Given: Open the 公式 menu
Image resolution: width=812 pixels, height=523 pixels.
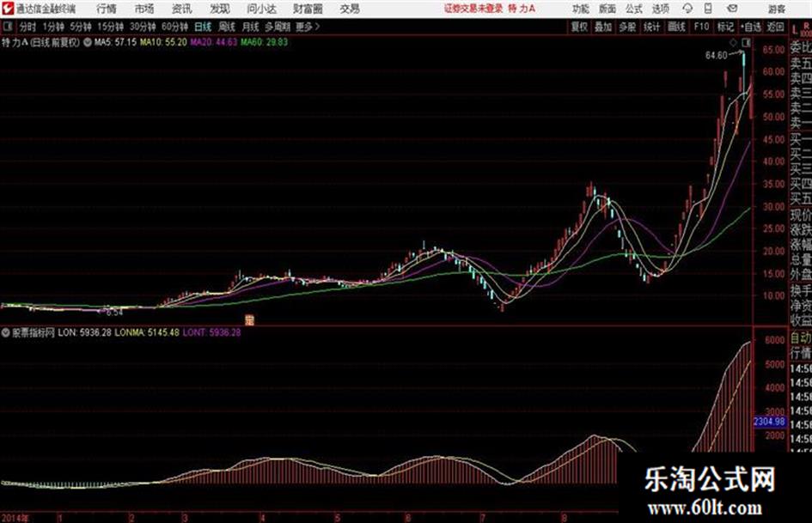Looking at the screenshot, I should (633, 9).
